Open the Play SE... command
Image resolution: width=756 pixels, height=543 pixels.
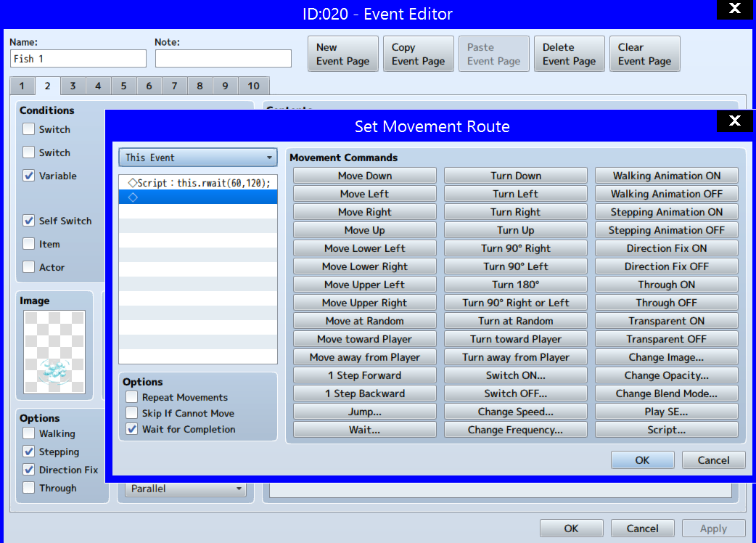coord(666,412)
